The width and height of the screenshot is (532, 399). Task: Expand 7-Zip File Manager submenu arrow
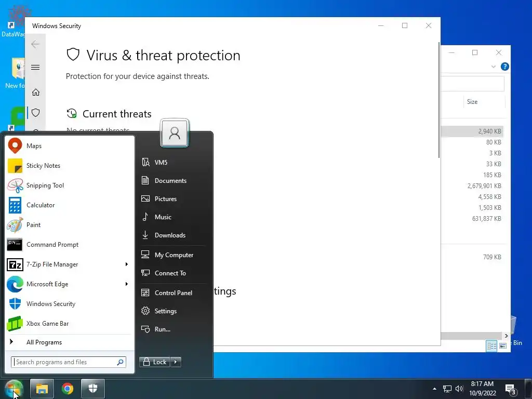tap(127, 264)
